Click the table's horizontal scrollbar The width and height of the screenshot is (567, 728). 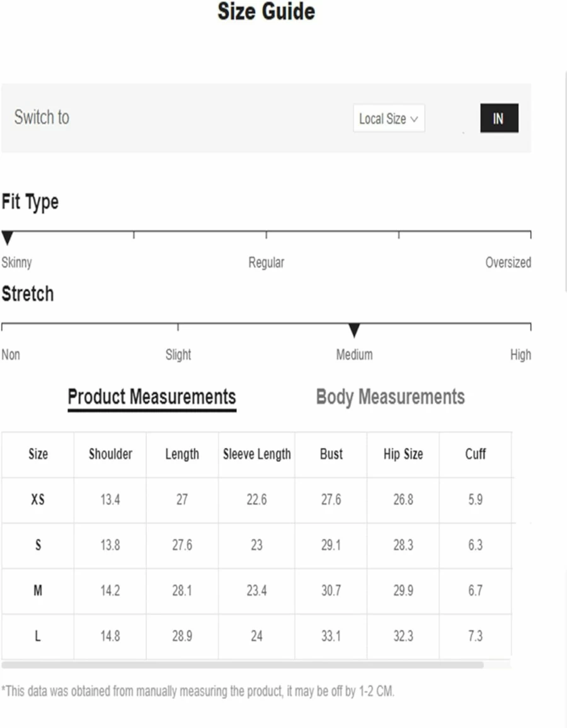click(x=243, y=665)
